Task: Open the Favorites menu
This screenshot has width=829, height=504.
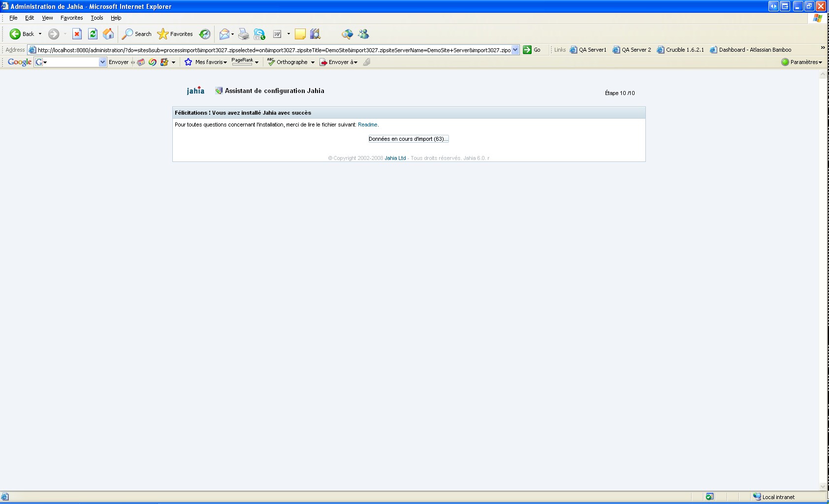Action: 72,18
